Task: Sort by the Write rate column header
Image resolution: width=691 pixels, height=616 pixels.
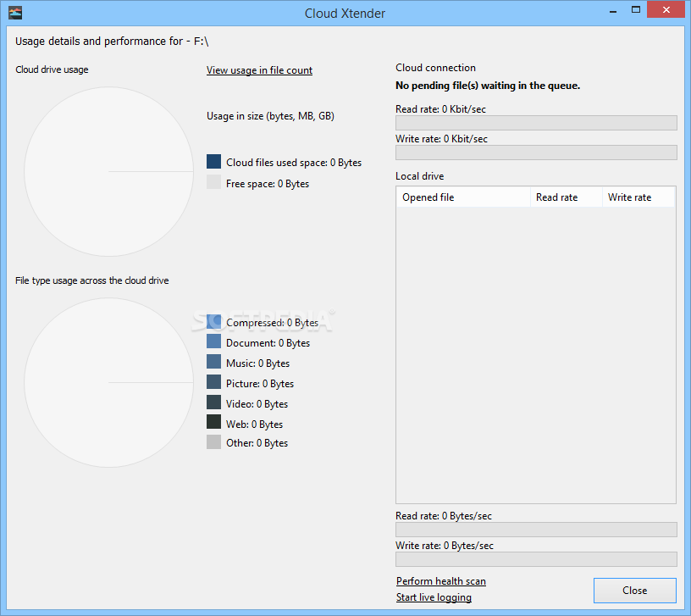Action: [x=638, y=197]
